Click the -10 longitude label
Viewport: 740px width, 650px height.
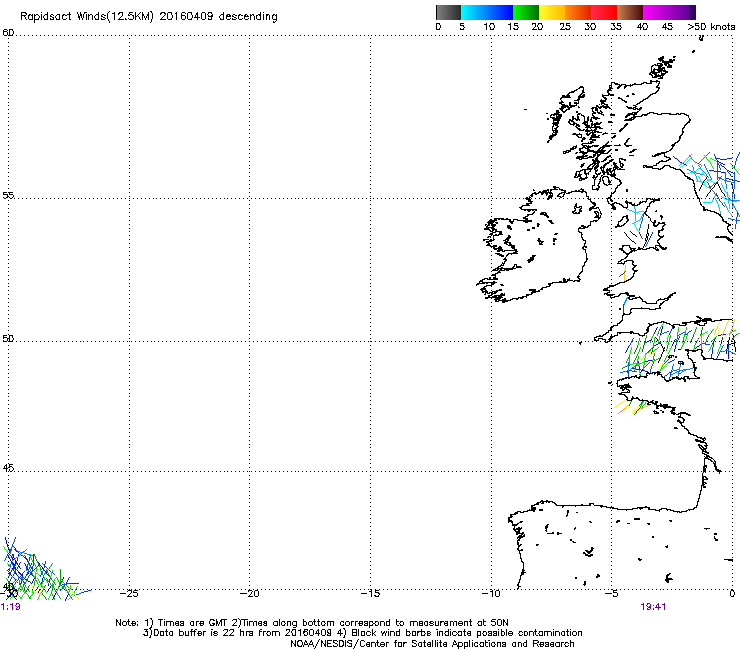[491, 594]
